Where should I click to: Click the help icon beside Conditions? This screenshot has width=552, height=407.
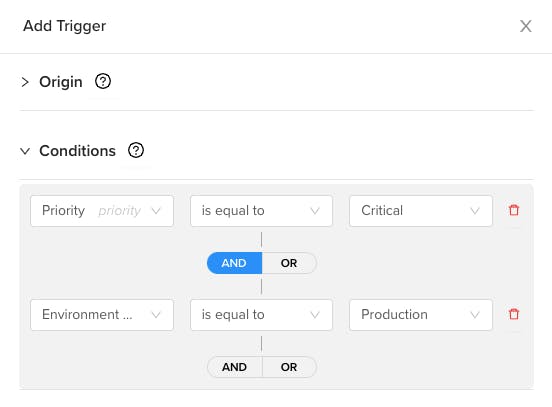tap(136, 150)
